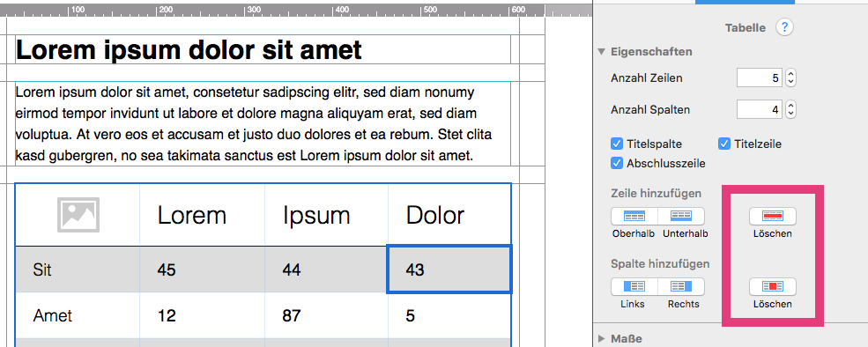This screenshot has height=347, width=868.
Task: Delete column with the Spalte Löschen button
Action: click(772, 286)
